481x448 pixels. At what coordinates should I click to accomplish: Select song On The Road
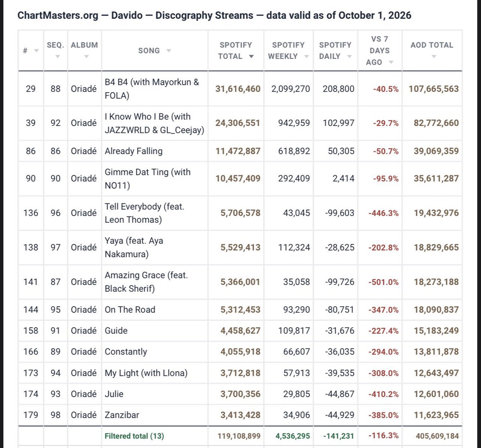click(130, 310)
